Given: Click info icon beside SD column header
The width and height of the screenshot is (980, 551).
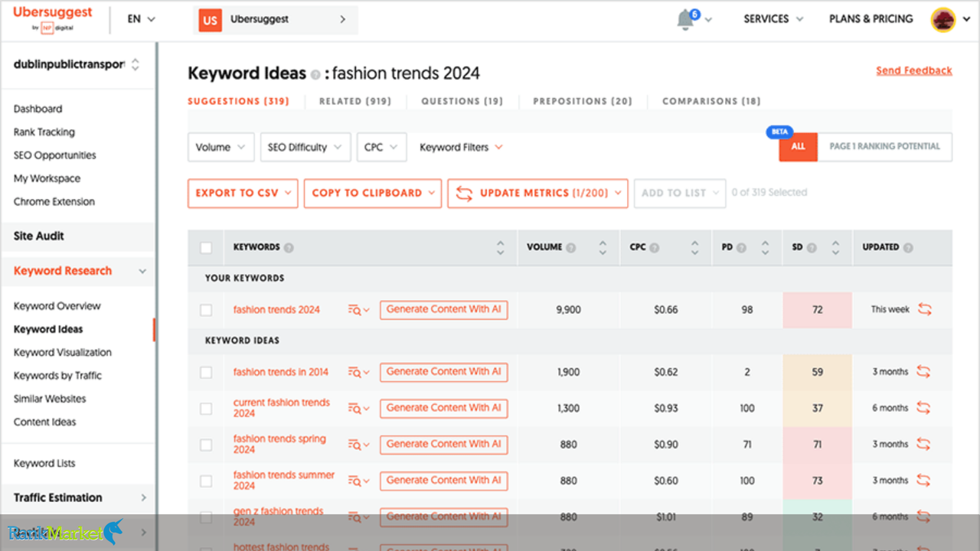Looking at the screenshot, I should tap(811, 248).
